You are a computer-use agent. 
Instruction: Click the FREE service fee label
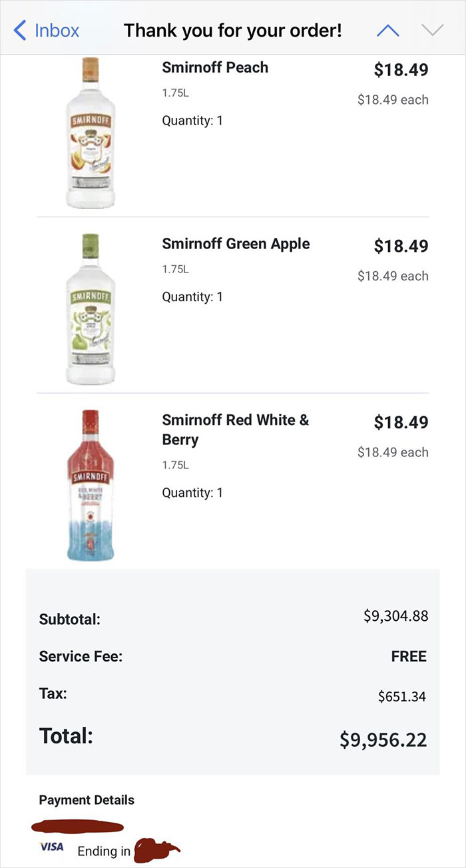pyautogui.click(x=409, y=656)
